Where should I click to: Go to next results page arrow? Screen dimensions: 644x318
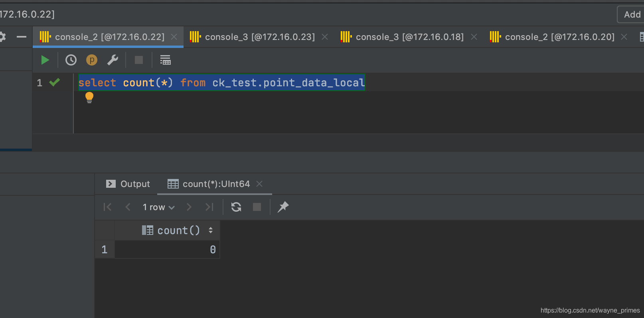[x=189, y=207]
